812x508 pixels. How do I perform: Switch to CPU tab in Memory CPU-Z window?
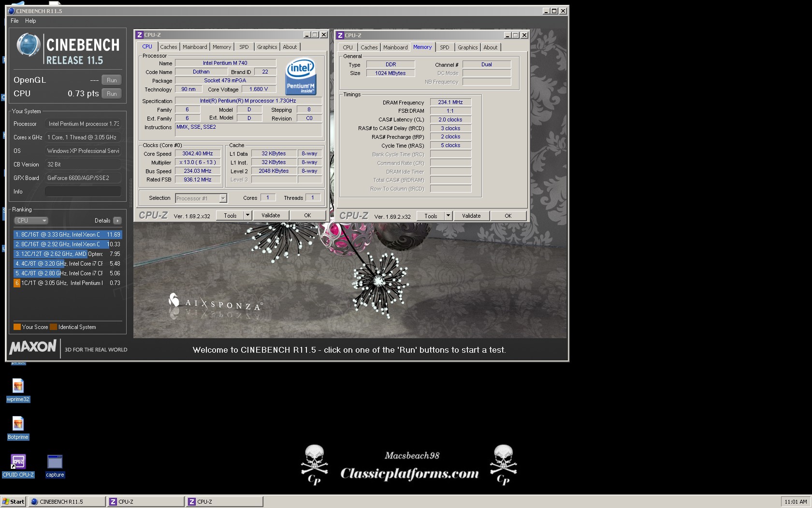pos(348,47)
